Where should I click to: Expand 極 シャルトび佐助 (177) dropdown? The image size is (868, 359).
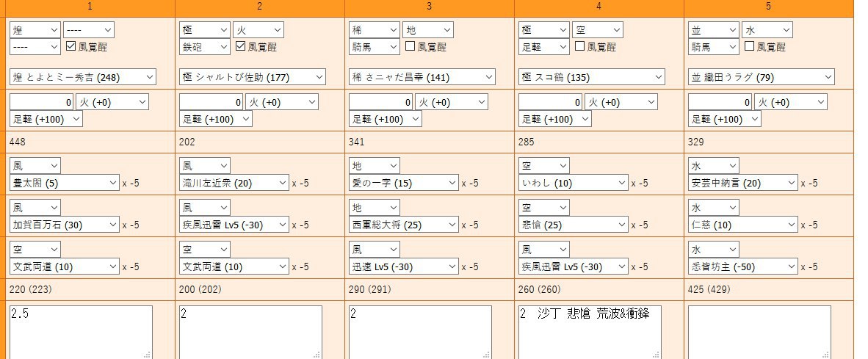pos(253,77)
